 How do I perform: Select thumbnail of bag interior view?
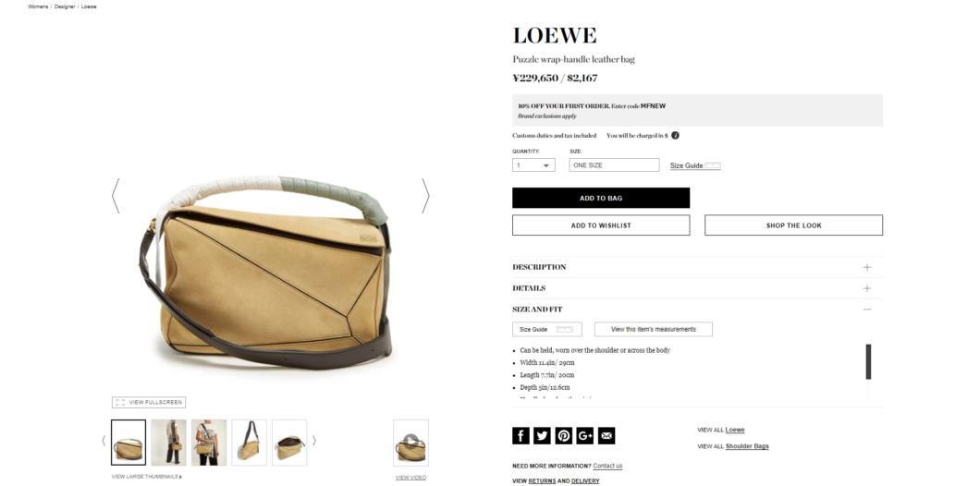coord(289,443)
